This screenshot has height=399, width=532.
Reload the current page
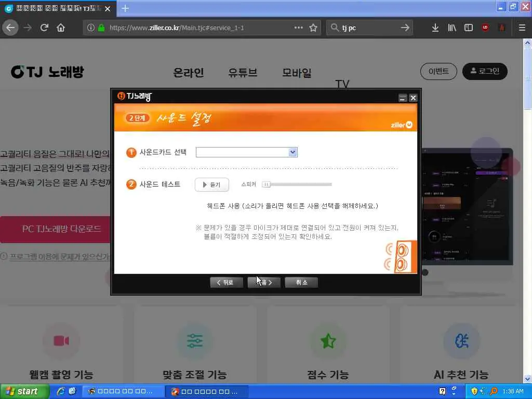pos(45,28)
